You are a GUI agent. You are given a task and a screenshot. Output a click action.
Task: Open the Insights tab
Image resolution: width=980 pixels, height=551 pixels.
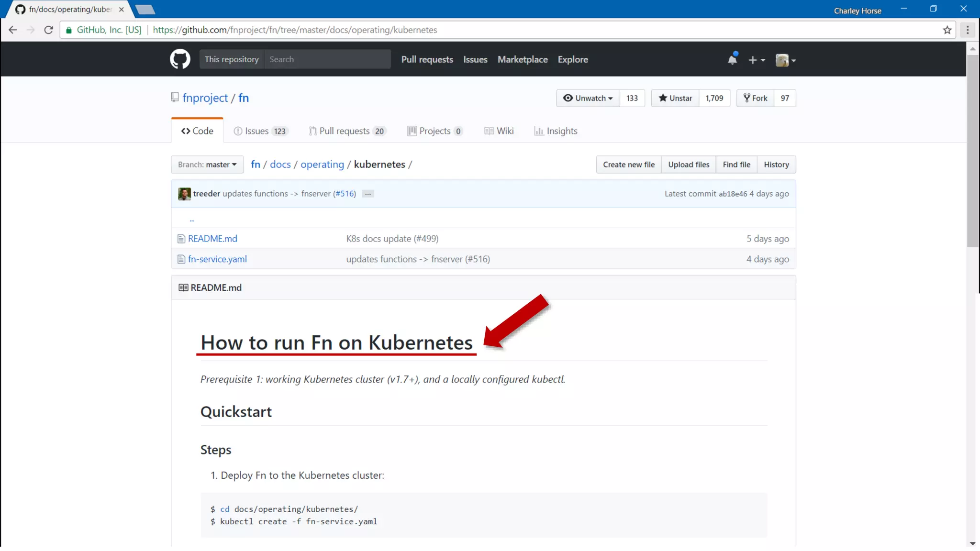click(x=556, y=131)
